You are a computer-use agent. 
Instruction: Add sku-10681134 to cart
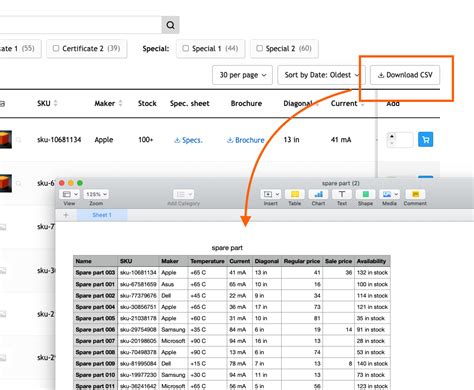pyautogui.click(x=426, y=140)
